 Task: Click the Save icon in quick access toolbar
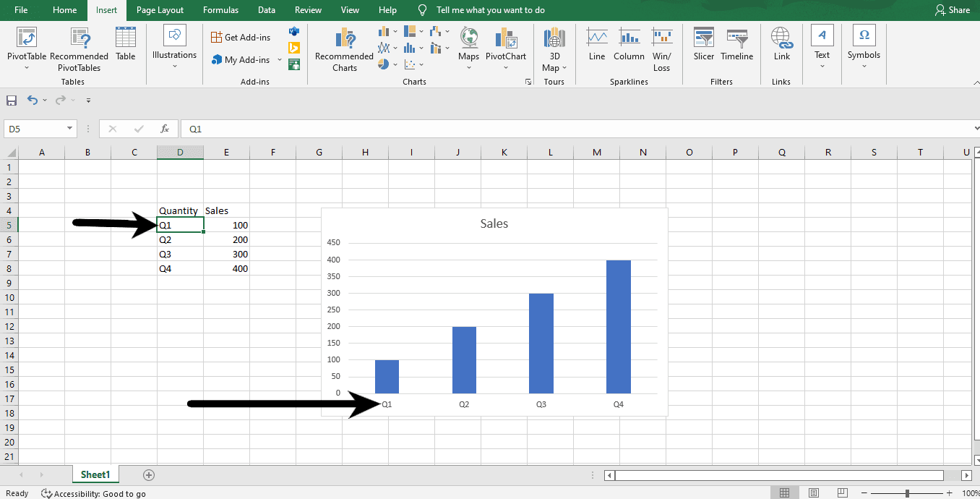point(12,101)
